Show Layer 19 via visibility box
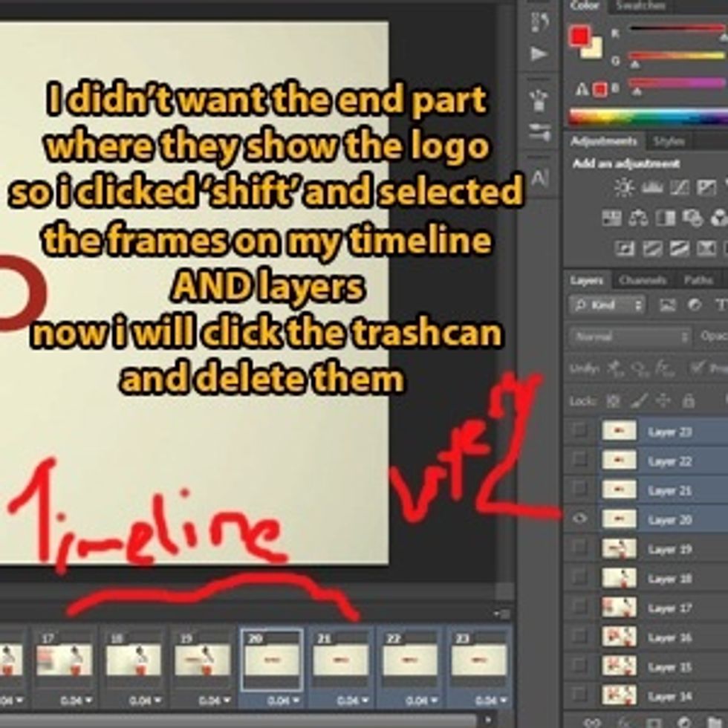Viewport: 728px width, 728px height. point(579,548)
